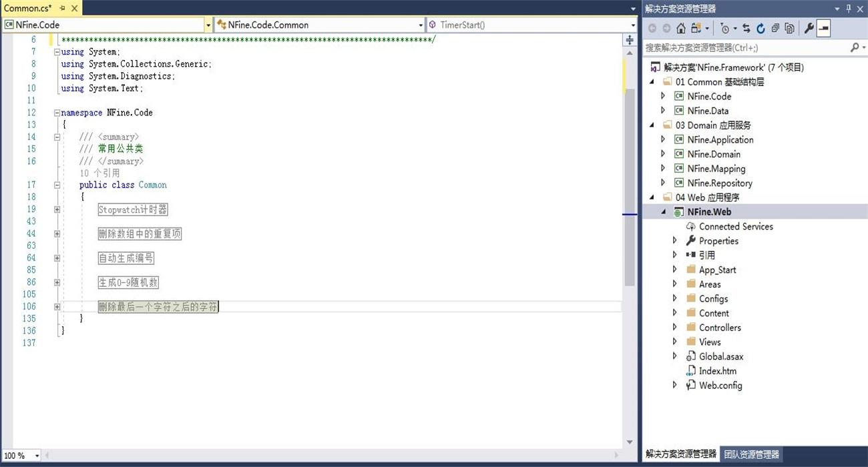Expand the NFine.Application project node
Screen dimensions: 868x467
pos(663,139)
